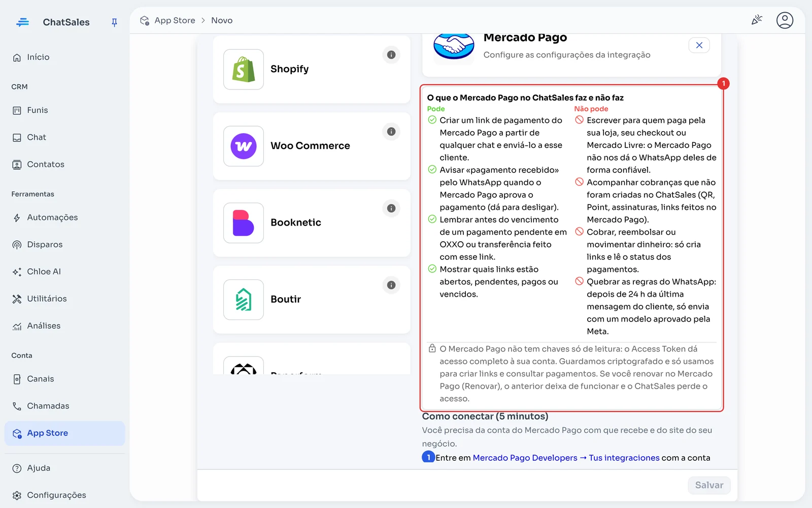
Task: Click the "Pode" column heading
Action: click(x=436, y=109)
